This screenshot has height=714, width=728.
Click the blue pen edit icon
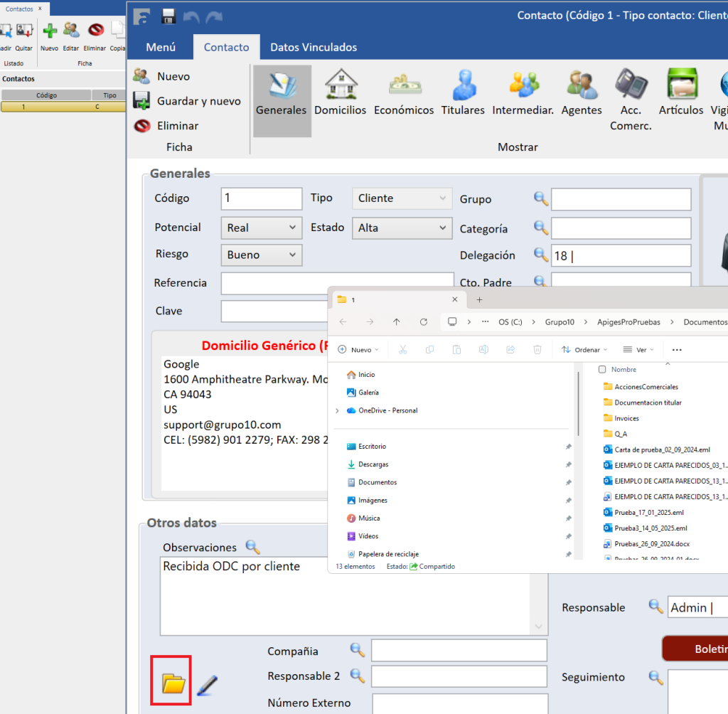[207, 685]
